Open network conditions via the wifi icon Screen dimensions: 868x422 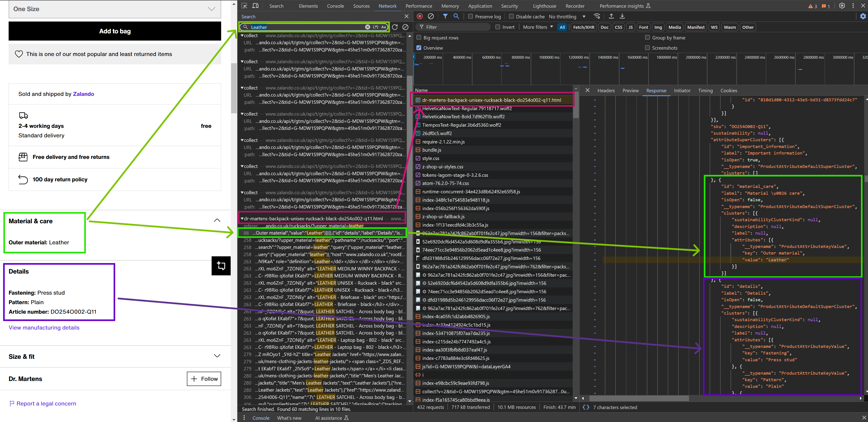pos(597,16)
